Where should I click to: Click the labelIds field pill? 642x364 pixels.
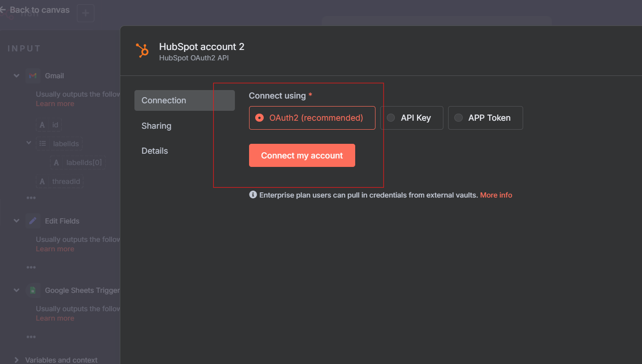coord(59,144)
